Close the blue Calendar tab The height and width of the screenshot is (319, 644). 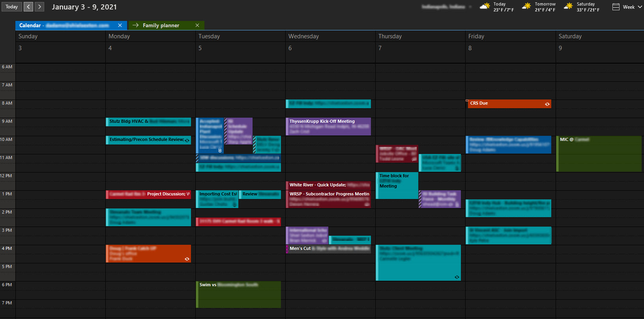tap(120, 25)
